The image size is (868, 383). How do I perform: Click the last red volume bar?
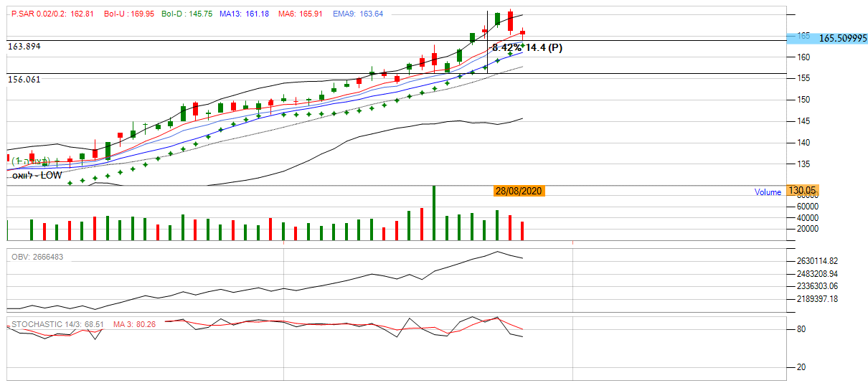[523, 231]
